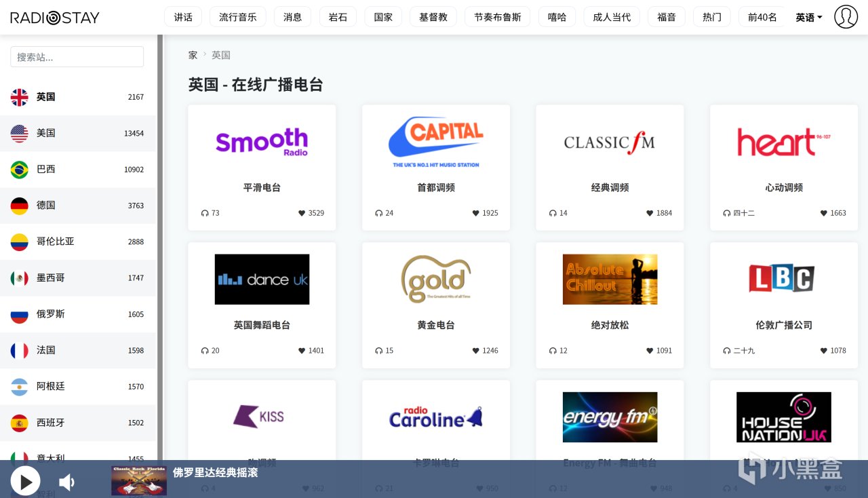The image size is (868, 498).
Task: Click the heart icon on Dance UK card
Action: point(302,351)
